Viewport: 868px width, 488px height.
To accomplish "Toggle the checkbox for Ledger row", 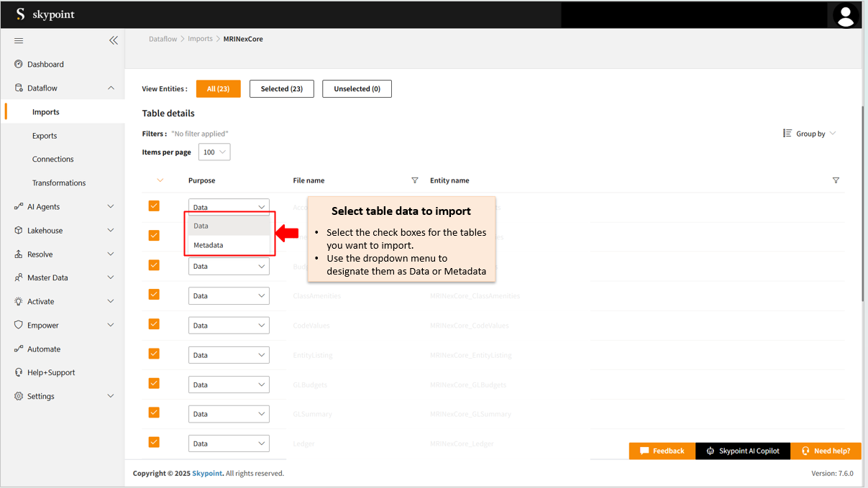I will pyautogui.click(x=154, y=442).
